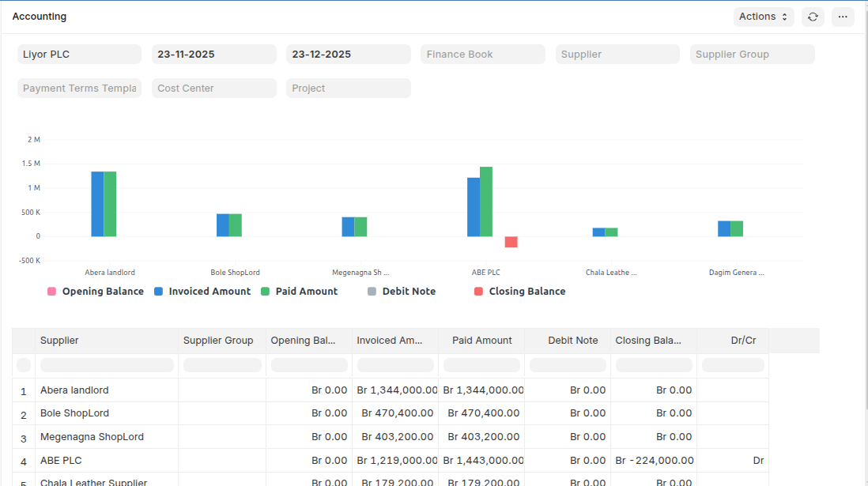Click the Debit Note legend swatch
Screen dimensions: 868x486
coord(372,292)
